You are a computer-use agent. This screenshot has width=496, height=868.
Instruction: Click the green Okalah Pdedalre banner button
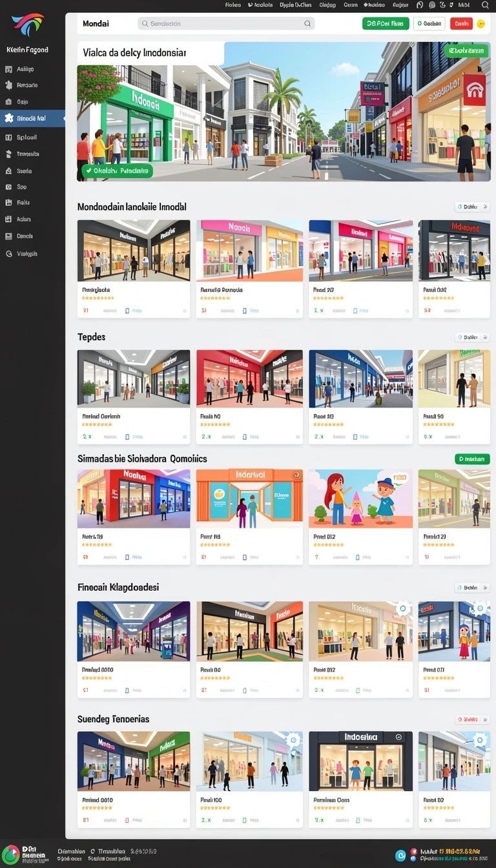coord(118,171)
